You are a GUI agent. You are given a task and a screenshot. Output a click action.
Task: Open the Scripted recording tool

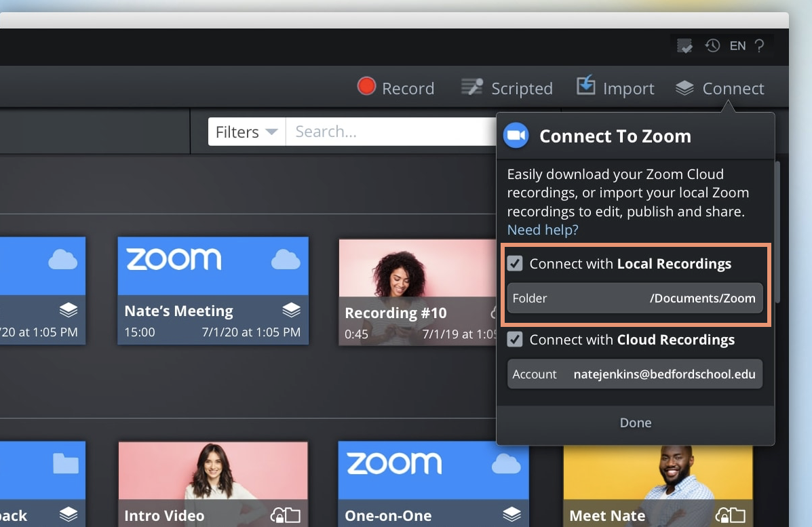(472, 87)
